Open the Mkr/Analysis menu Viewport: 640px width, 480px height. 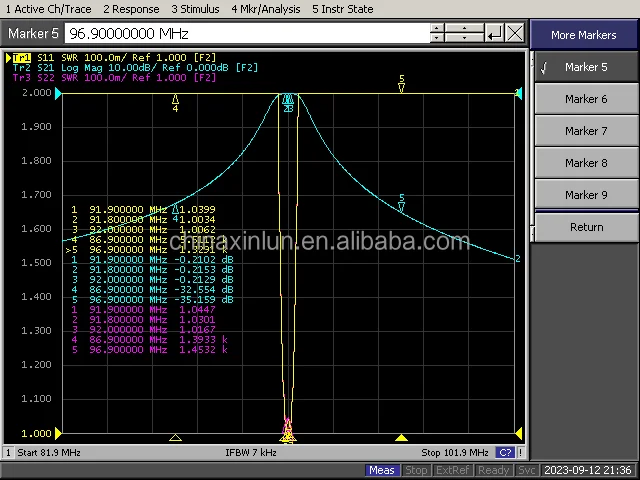coord(265,9)
